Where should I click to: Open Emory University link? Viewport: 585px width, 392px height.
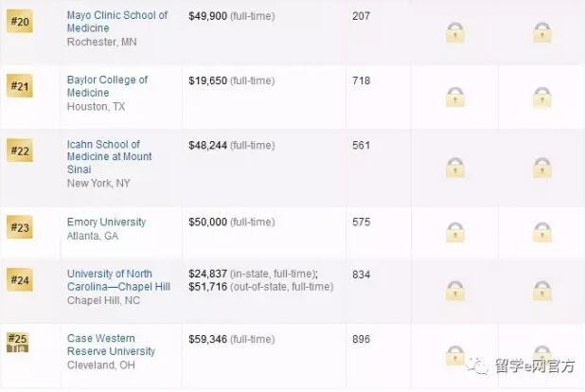tap(106, 223)
